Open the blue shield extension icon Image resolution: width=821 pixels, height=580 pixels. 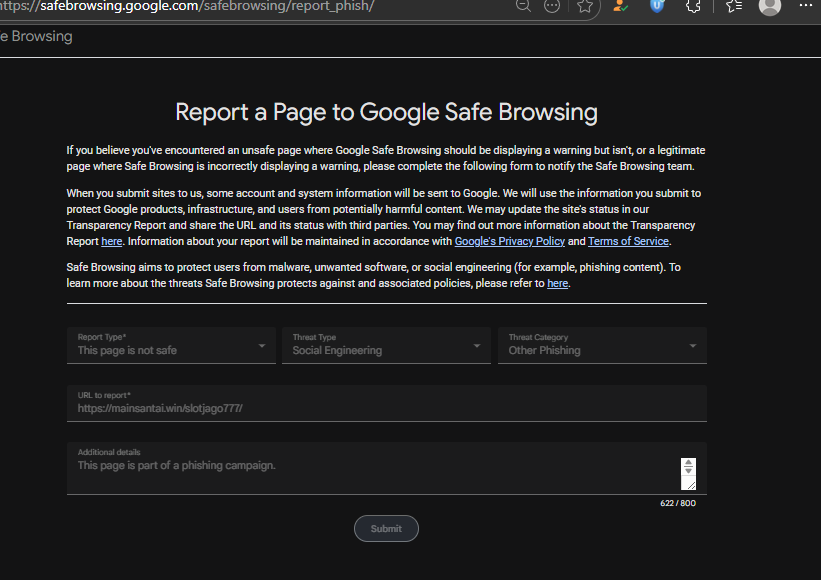click(x=657, y=6)
